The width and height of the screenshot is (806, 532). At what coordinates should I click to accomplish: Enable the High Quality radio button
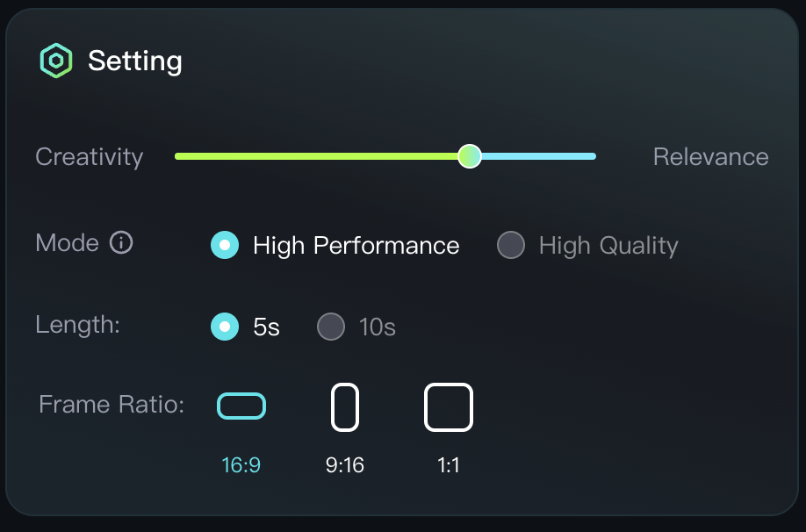click(x=511, y=246)
